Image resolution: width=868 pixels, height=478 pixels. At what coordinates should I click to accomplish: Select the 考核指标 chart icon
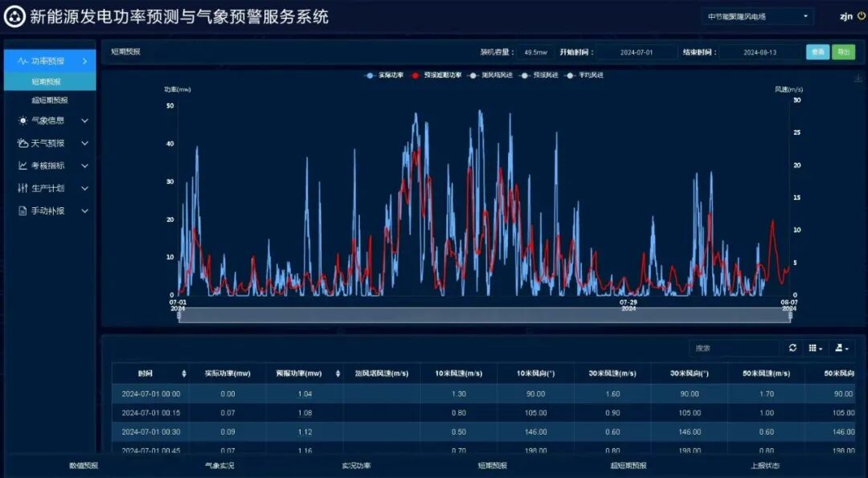tap(22, 165)
